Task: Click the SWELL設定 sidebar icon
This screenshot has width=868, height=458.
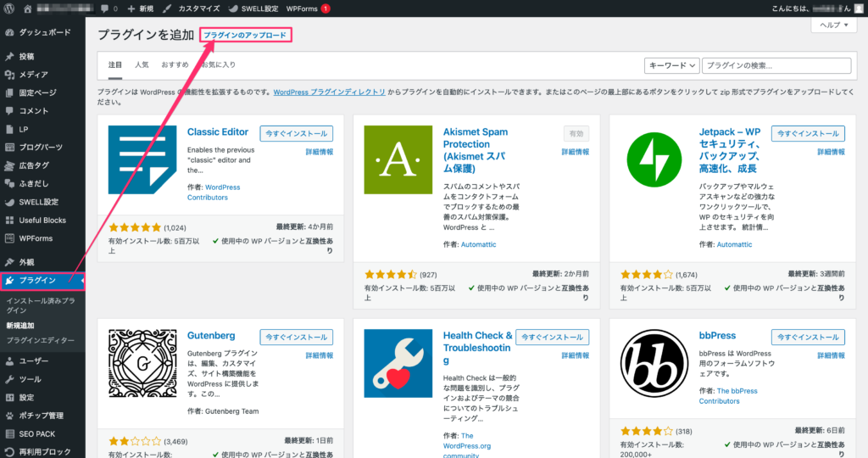Action: (x=9, y=202)
